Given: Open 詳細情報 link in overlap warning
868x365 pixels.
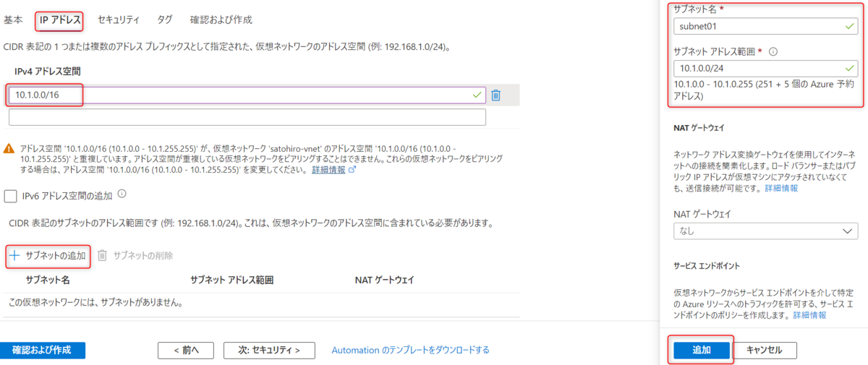Looking at the screenshot, I should [328, 170].
